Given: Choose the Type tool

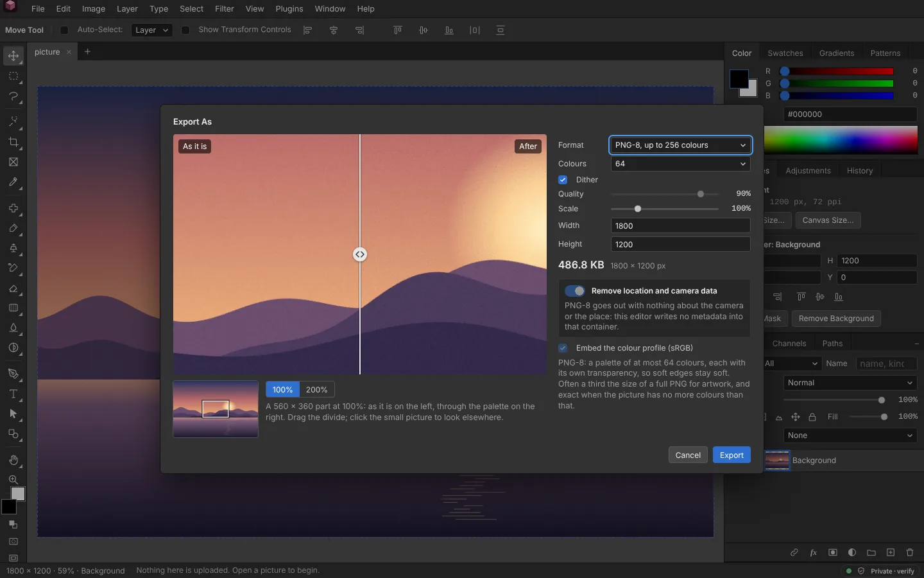Looking at the screenshot, I should (x=13, y=394).
